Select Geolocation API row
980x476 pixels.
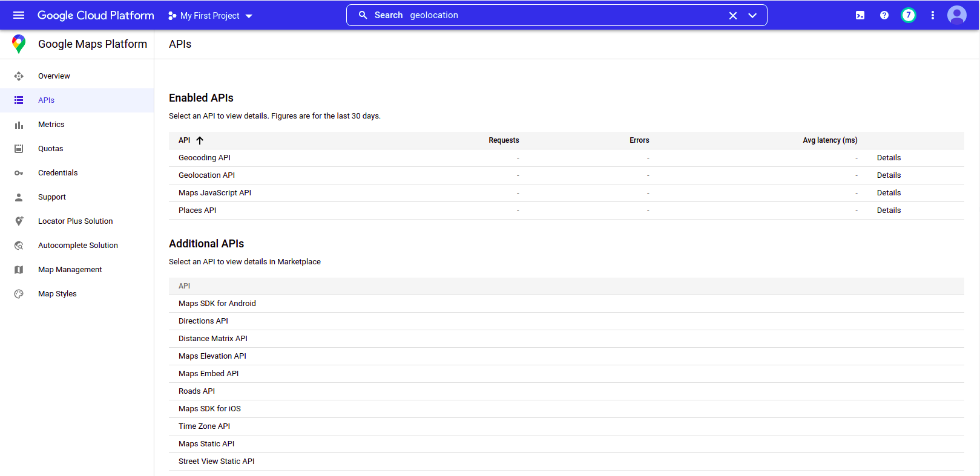(567, 175)
